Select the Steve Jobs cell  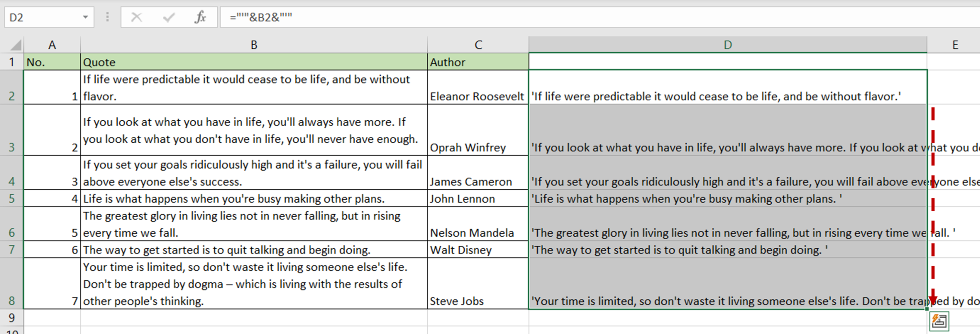click(478, 284)
